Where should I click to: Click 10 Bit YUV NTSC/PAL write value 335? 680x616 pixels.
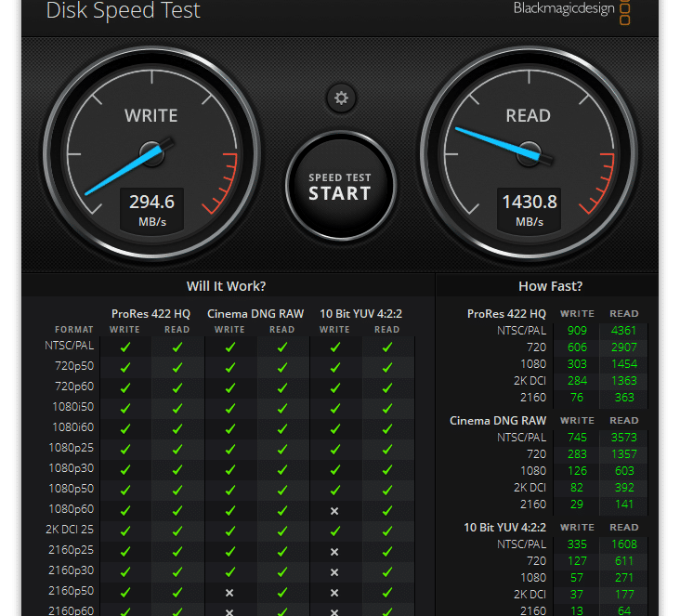click(x=577, y=544)
